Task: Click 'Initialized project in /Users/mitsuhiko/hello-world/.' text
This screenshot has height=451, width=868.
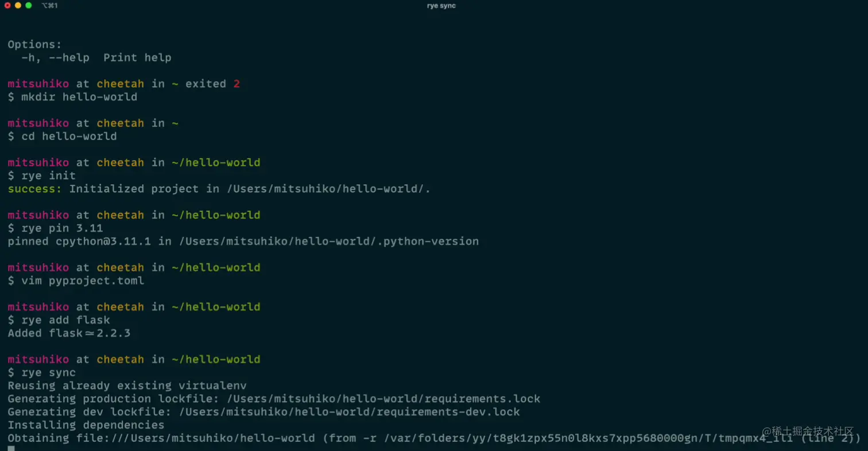Action: coord(250,189)
